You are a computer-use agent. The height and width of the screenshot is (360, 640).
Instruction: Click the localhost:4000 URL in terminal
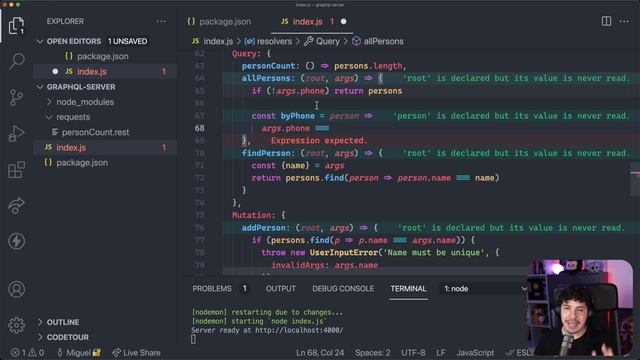[x=299, y=330]
